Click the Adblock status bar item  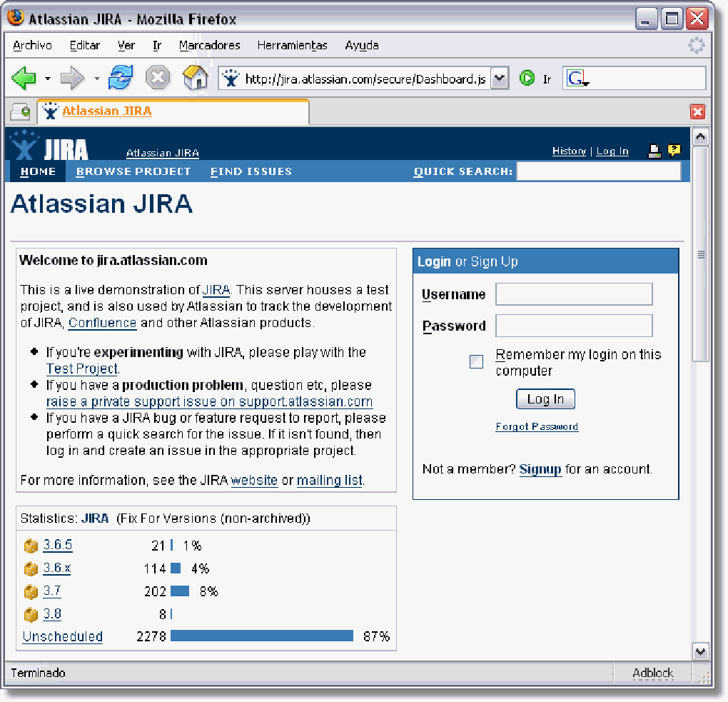point(653,673)
